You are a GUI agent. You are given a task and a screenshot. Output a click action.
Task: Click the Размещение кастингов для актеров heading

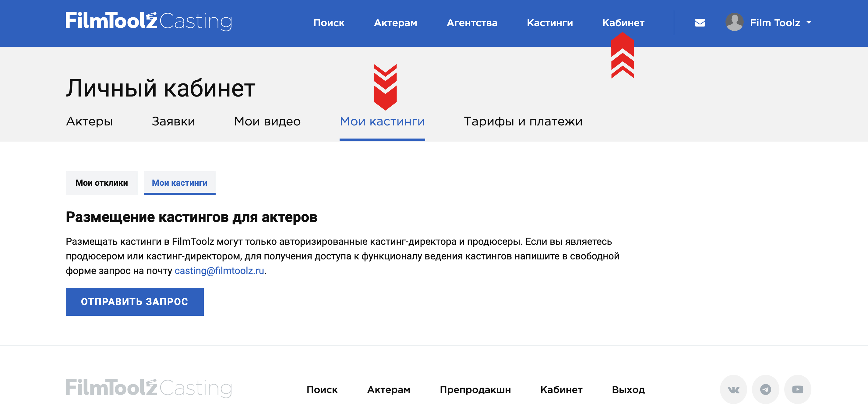point(191,217)
